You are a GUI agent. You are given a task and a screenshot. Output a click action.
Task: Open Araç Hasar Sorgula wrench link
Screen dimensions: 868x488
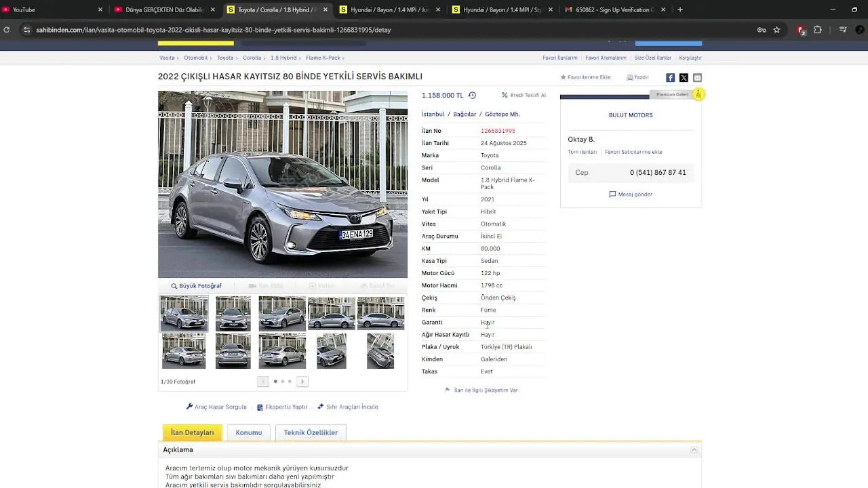point(216,407)
